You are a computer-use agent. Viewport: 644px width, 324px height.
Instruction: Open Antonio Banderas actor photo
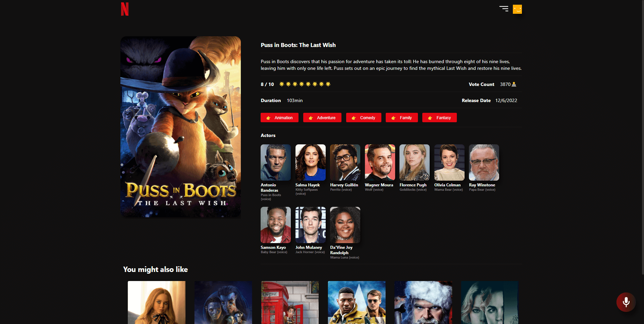click(276, 163)
